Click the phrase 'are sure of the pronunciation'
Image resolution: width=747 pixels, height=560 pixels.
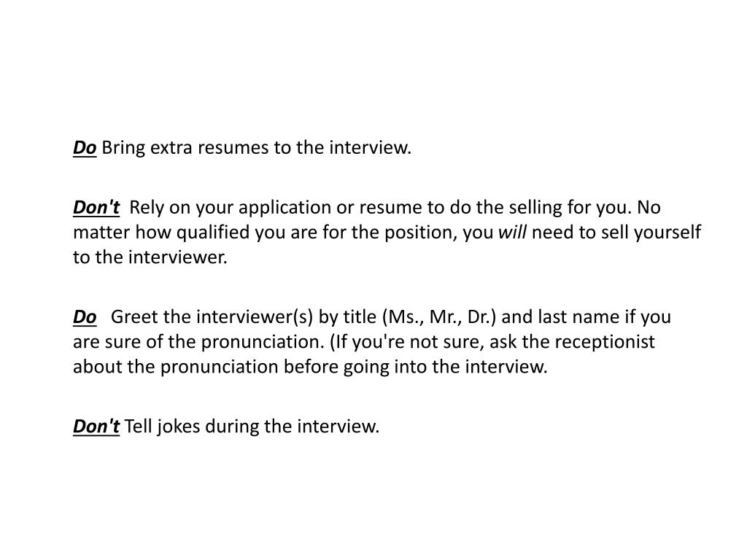tap(196, 343)
